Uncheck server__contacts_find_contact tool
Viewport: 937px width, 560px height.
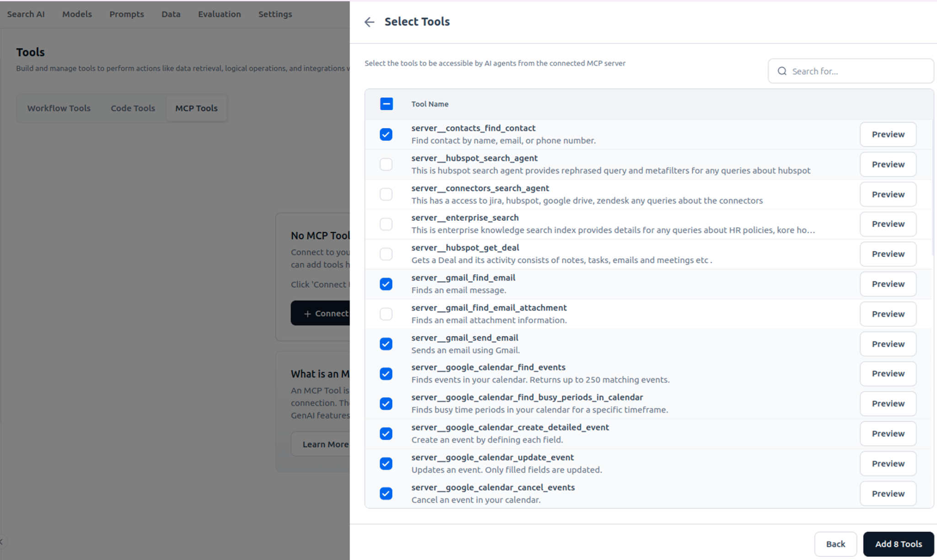[386, 134]
